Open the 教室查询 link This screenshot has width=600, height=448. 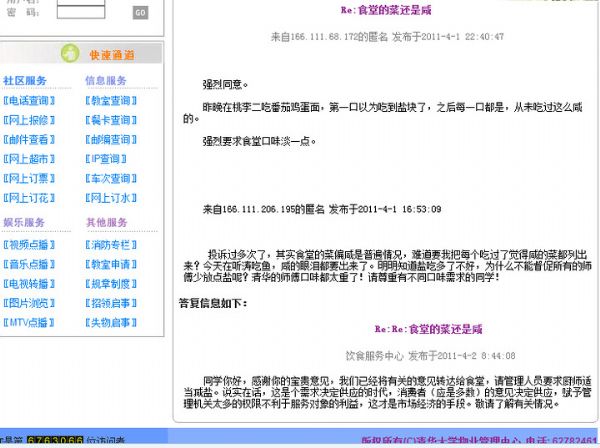[110, 101]
